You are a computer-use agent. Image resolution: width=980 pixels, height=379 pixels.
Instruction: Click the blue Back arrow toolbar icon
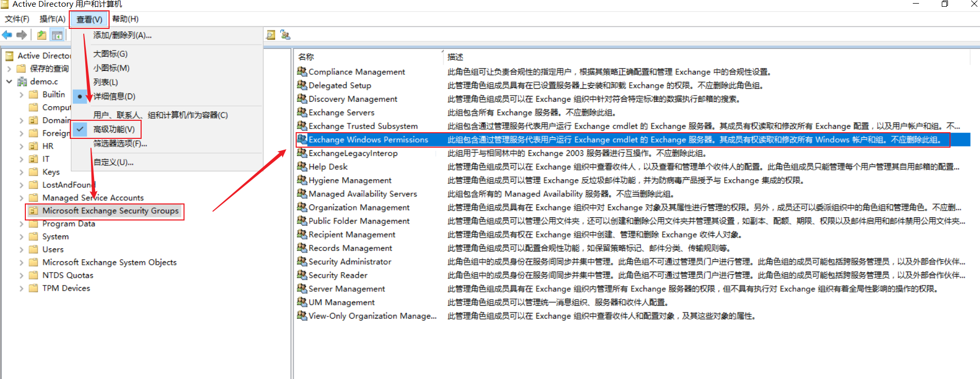tap(7, 35)
